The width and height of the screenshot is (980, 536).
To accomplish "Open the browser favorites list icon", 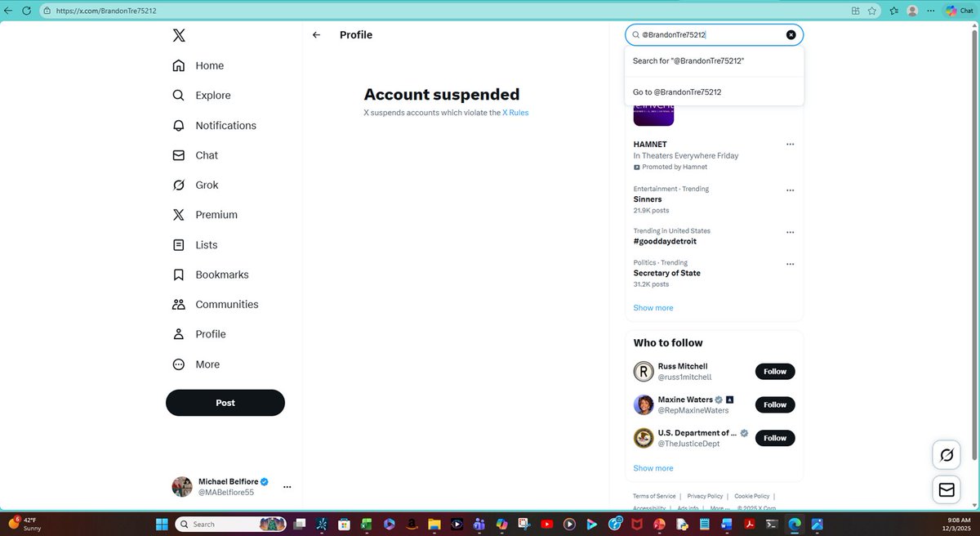I will click(x=894, y=11).
